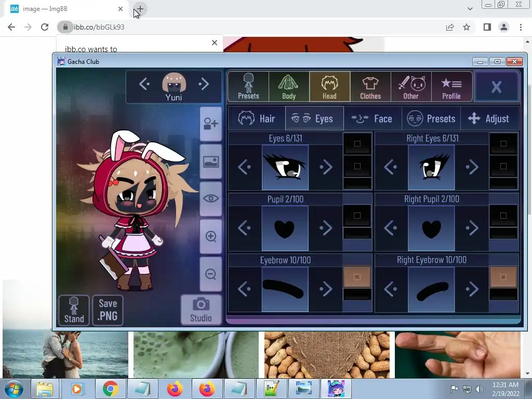Open the Clothes category tab
The image size is (532, 399).
pyautogui.click(x=370, y=87)
